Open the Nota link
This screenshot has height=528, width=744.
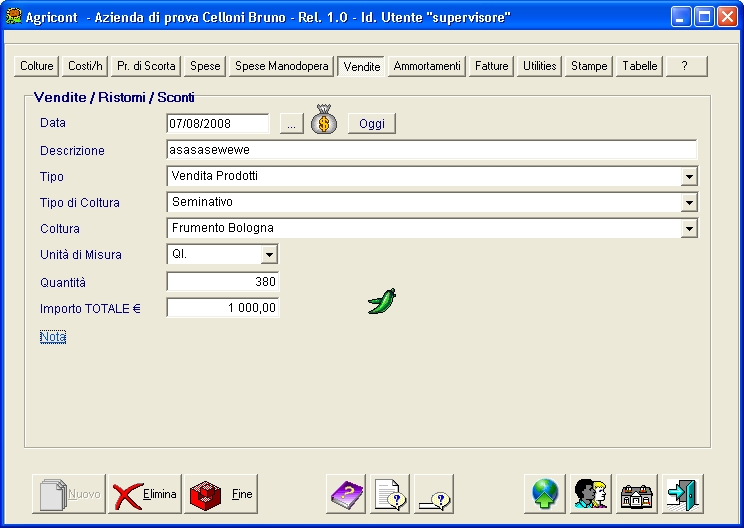point(53,337)
